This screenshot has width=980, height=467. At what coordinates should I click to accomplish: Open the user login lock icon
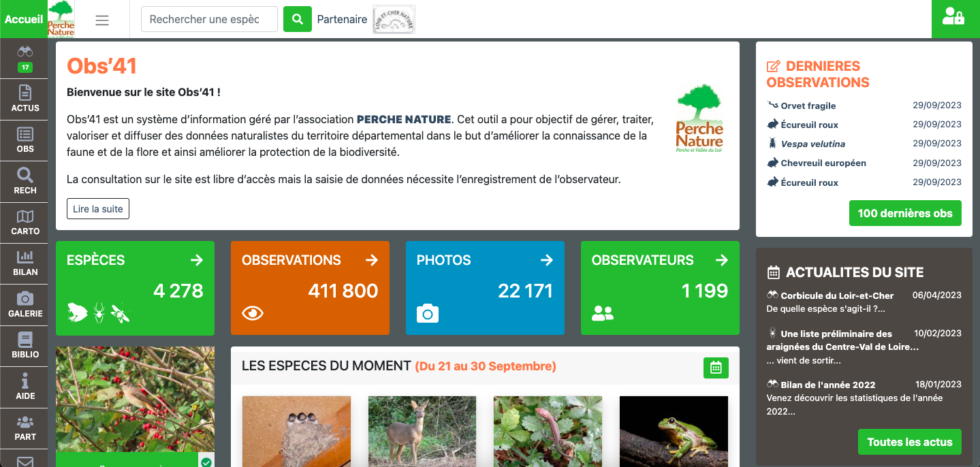[x=953, y=18]
